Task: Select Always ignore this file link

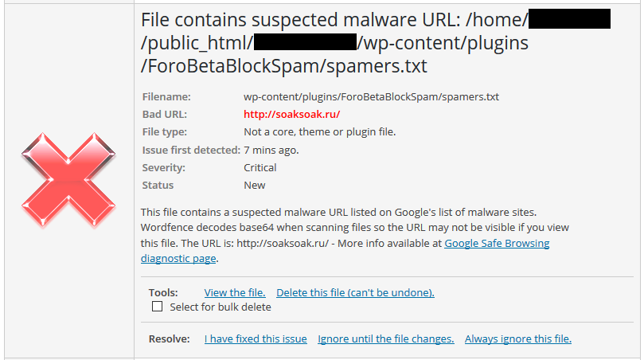Action: point(518,339)
